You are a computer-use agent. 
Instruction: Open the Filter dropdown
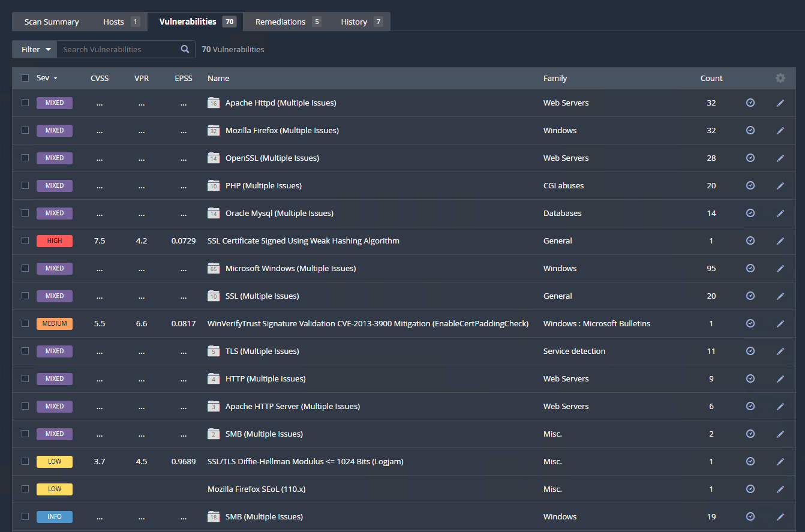[x=35, y=49]
